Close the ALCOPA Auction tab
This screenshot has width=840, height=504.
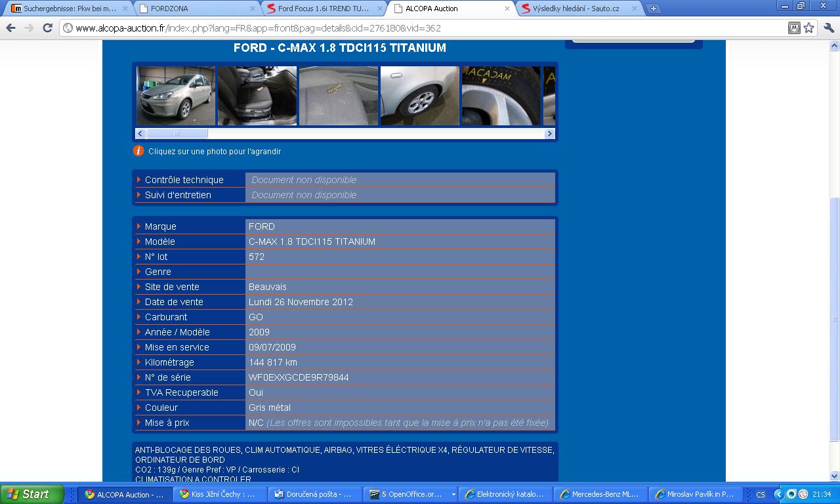(507, 9)
